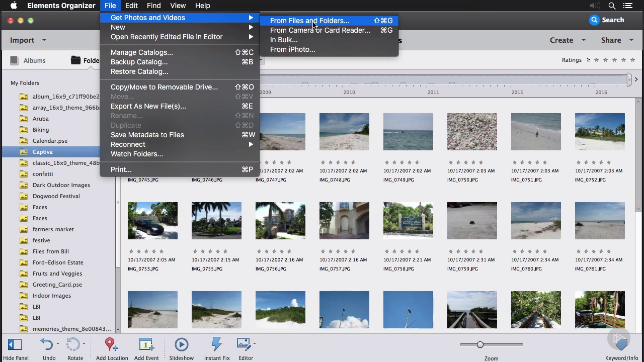Select the Fruits and Veggies folder
Viewport: 644px width, 362px height.
pos(57,274)
